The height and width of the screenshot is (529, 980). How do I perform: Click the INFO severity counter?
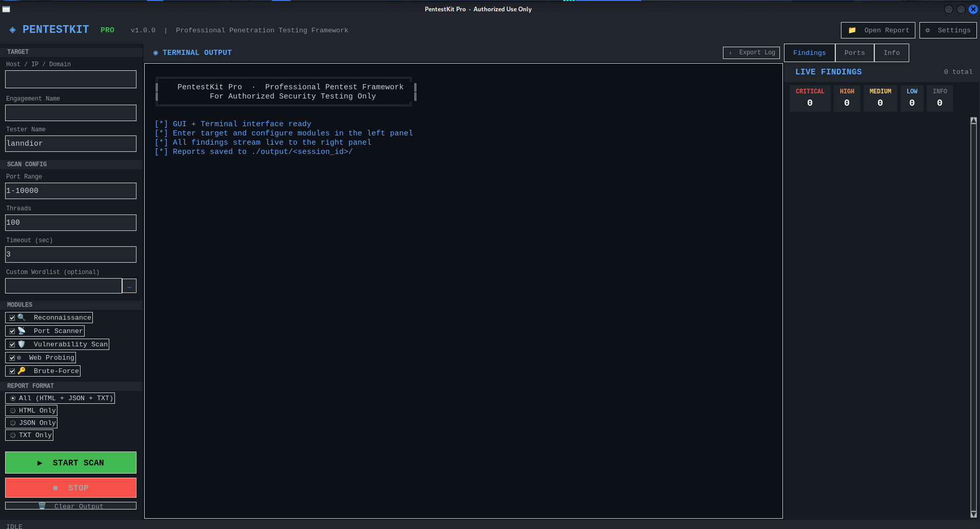point(939,98)
